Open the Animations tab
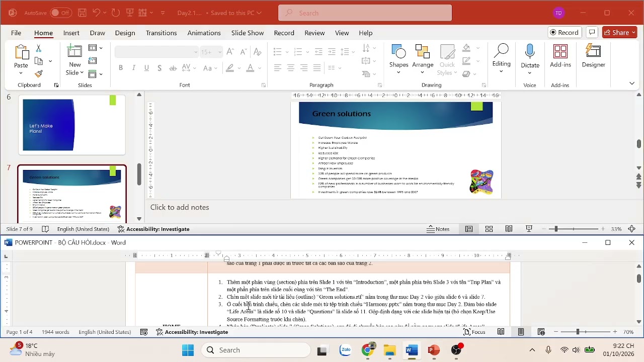Image resolution: width=644 pixels, height=362 pixels. pyautogui.click(x=204, y=33)
